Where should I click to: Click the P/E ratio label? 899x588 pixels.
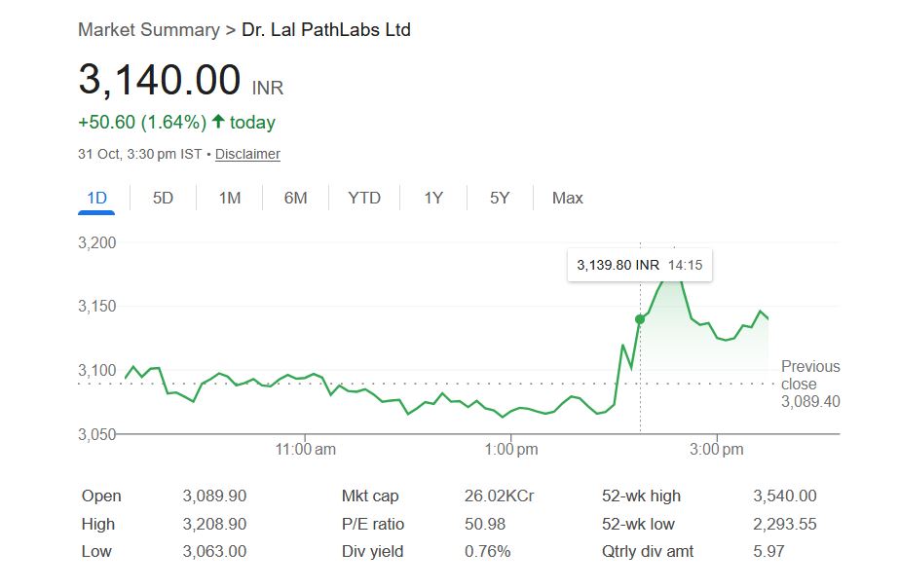pos(373,524)
